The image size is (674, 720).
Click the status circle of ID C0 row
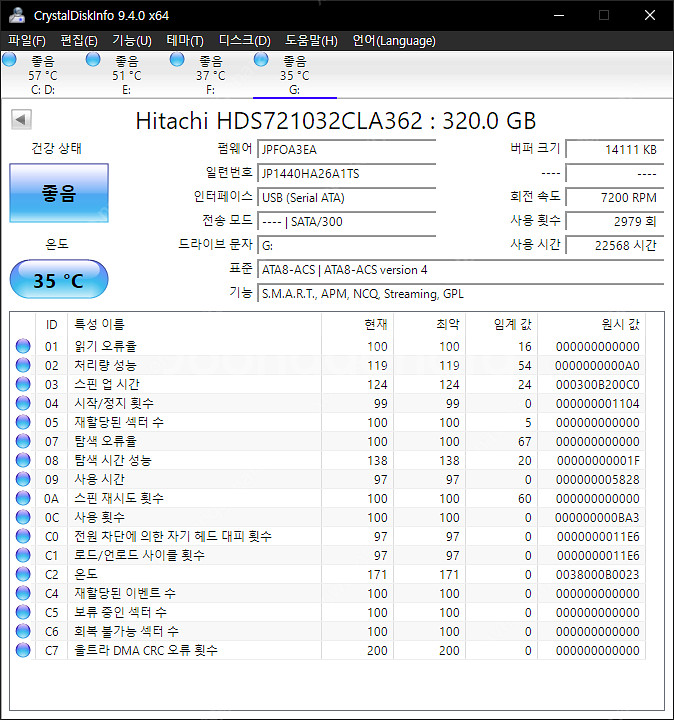23,536
